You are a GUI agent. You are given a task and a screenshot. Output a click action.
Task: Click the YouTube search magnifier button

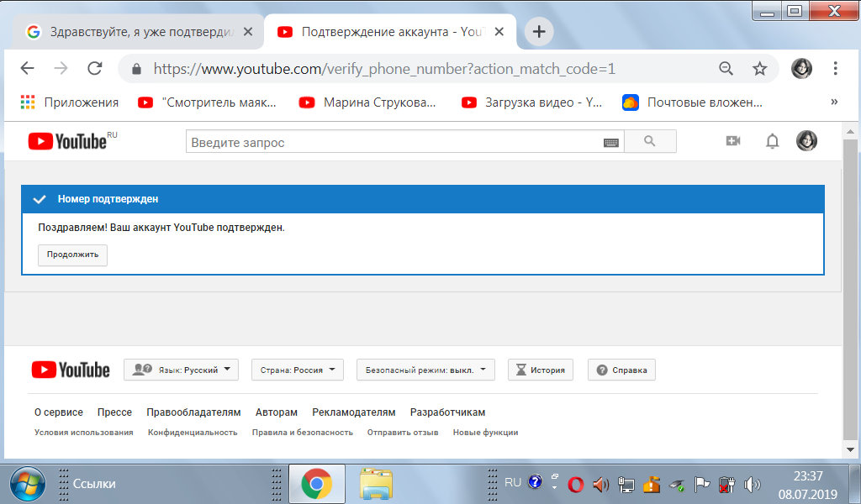[650, 141]
